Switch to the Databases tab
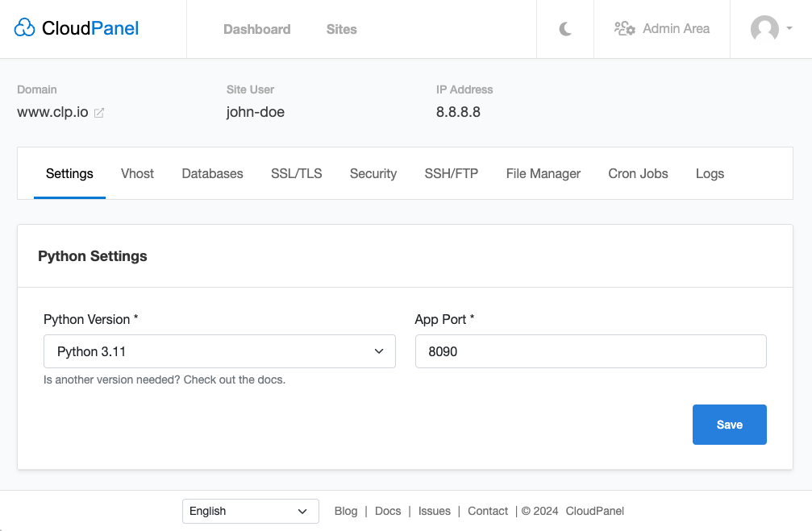Screen dimensions: 812x531 pyautogui.click(x=212, y=173)
